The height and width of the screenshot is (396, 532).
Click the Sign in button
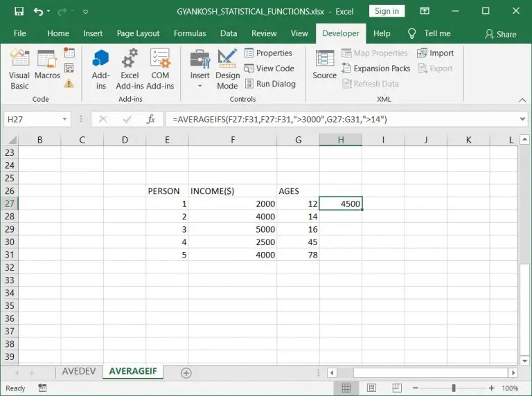[387, 11]
